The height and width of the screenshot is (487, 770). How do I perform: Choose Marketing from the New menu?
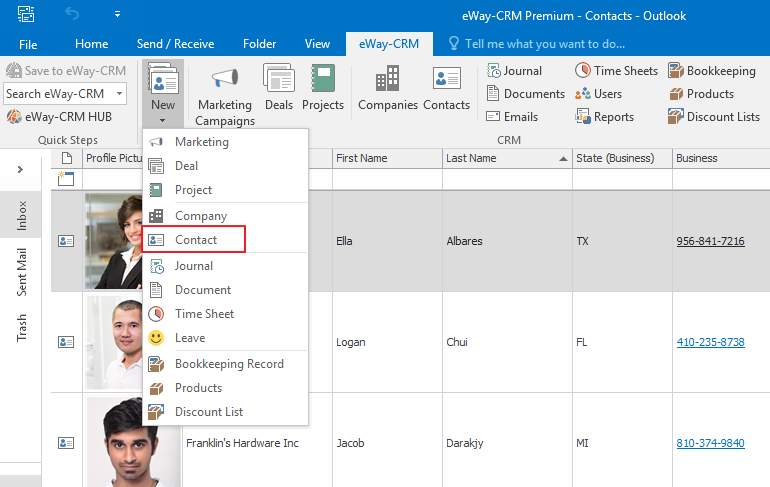point(225,142)
